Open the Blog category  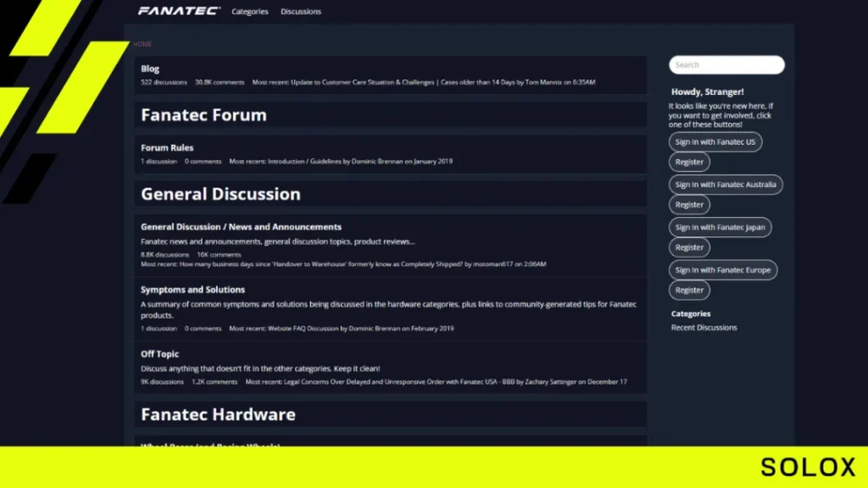pyautogui.click(x=150, y=69)
